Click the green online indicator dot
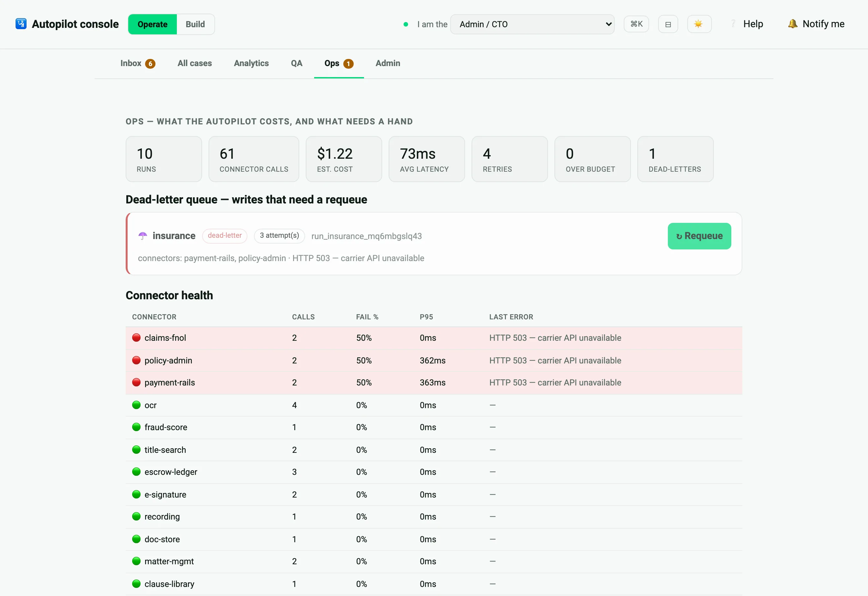The width and height of the screenshot is (868, 596). 405,24
